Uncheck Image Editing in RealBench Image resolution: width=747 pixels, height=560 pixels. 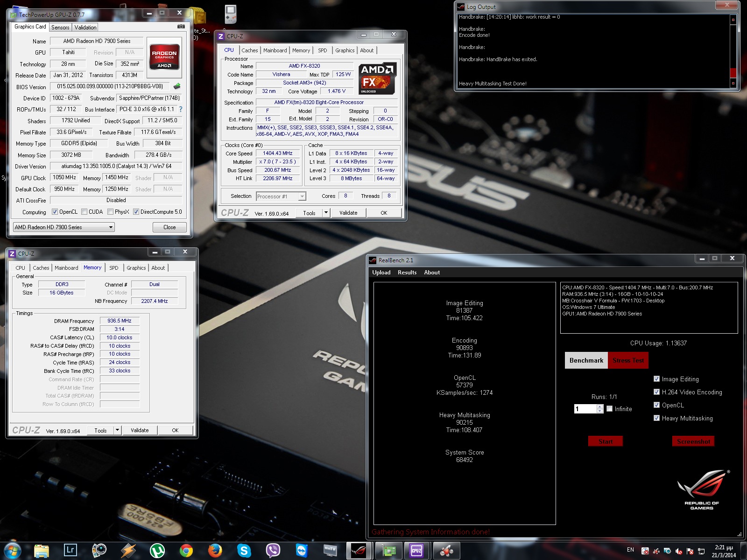tap(656, 379)
